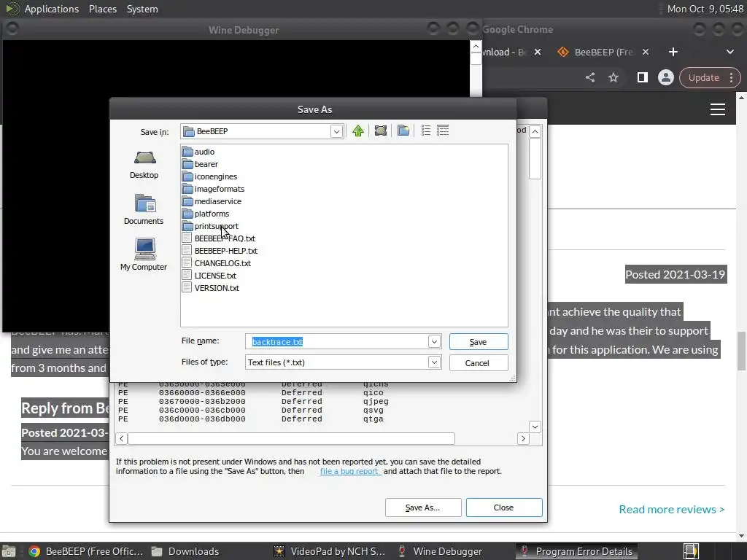The height and width of the screenshot is (560, 747).
Task: Open Applications menu in top panel
Action: (52, 9)
